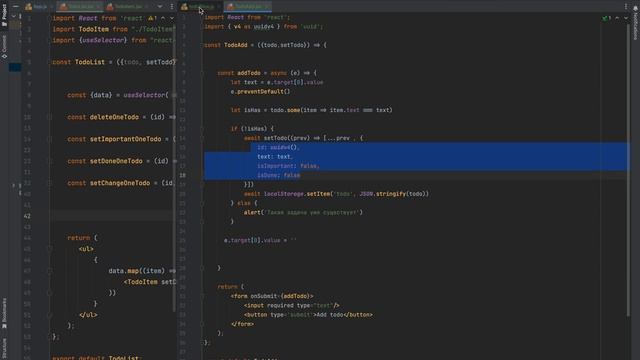This screenshot has height=360, width=640.
Task: Go to previous highlighted problem in left editor
Action: pyautogui.click(x=163, y=18)
